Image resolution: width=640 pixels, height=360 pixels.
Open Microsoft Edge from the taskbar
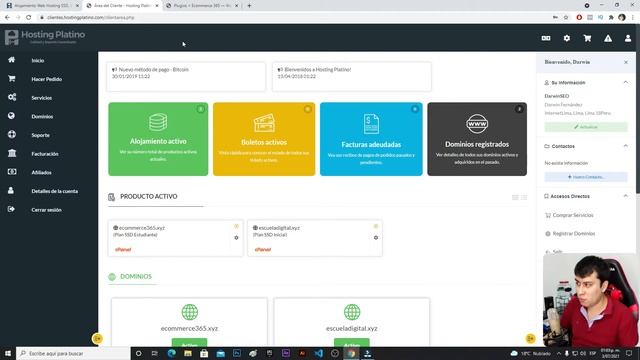click(x=171, y=353)
